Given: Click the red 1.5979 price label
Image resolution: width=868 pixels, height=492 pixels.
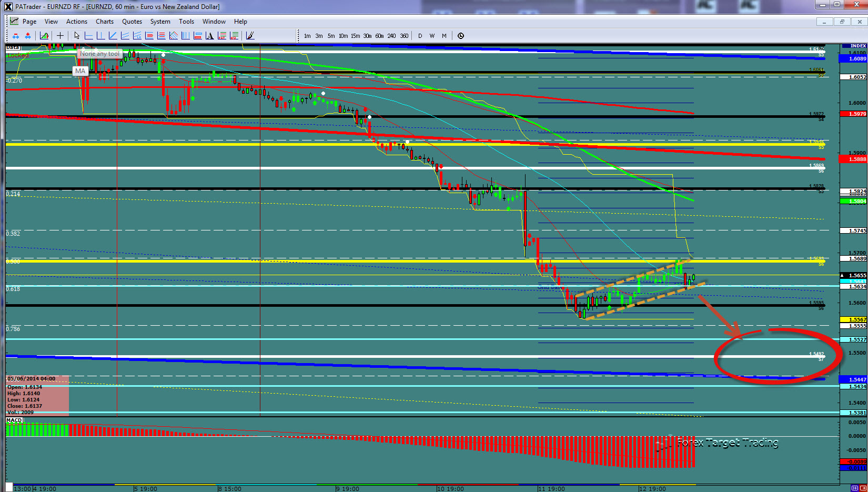Looking at the screenshot, I should click(853, 114).
